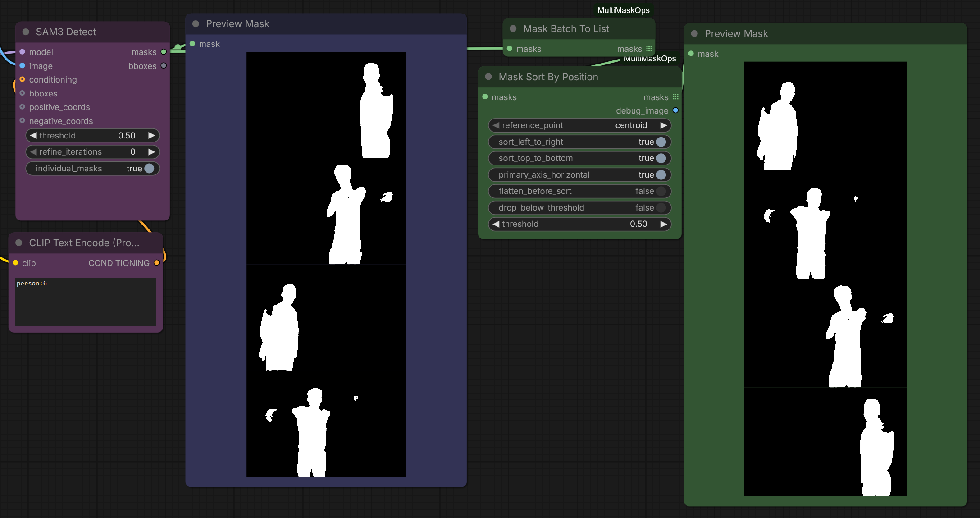Click the bboxes output socket on SAM3 Detect
Screen dimensions: 980x518
pos(164,66)
